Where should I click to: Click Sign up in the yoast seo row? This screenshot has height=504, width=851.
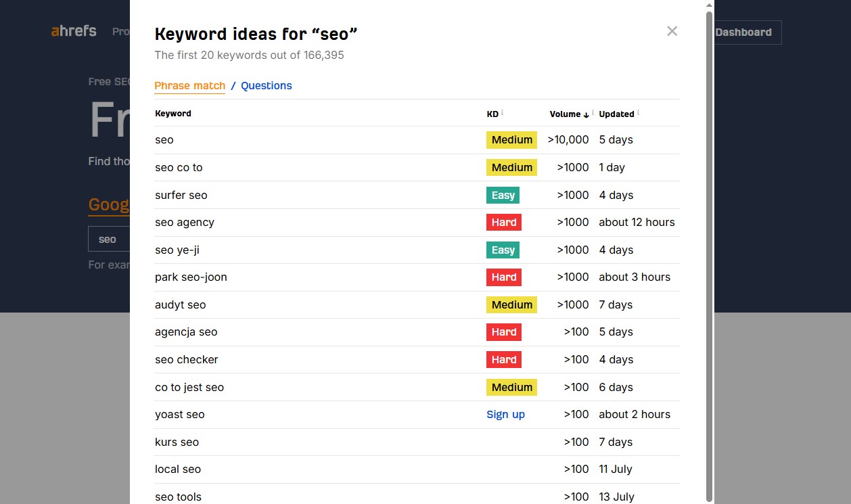coord(505,415)
